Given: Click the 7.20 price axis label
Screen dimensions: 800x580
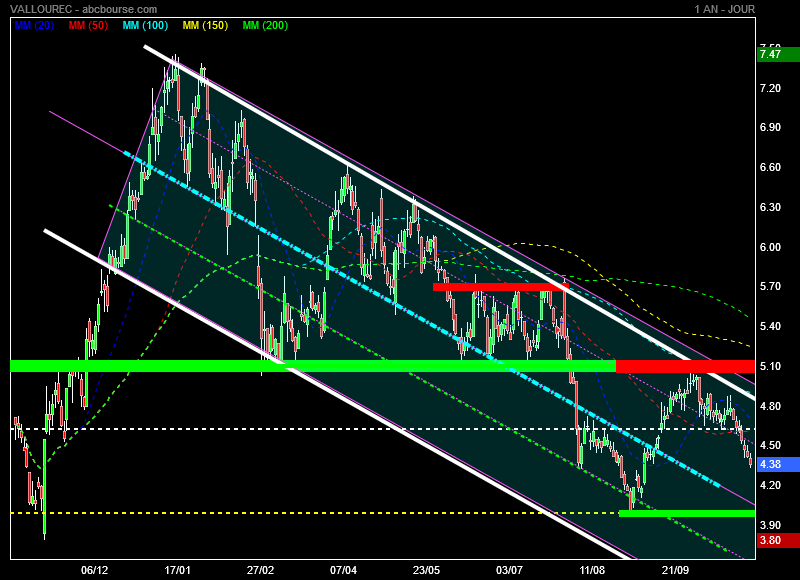Looking at the screenshot, I should [x=770, y=88].
